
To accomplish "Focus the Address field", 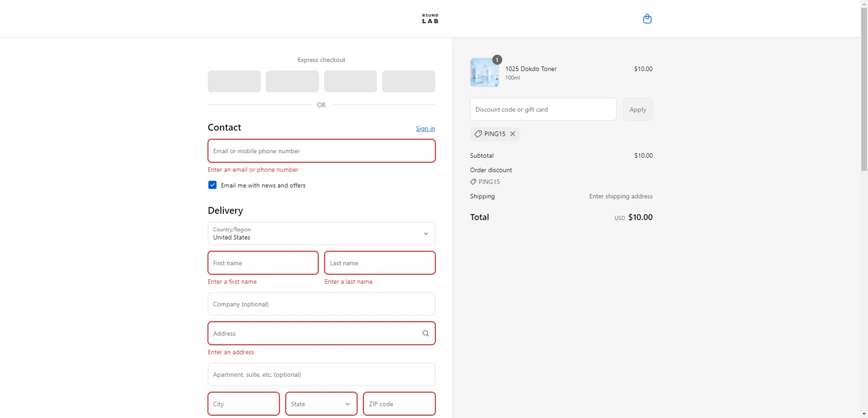I will pyautogui.click(x=321, y=334).
